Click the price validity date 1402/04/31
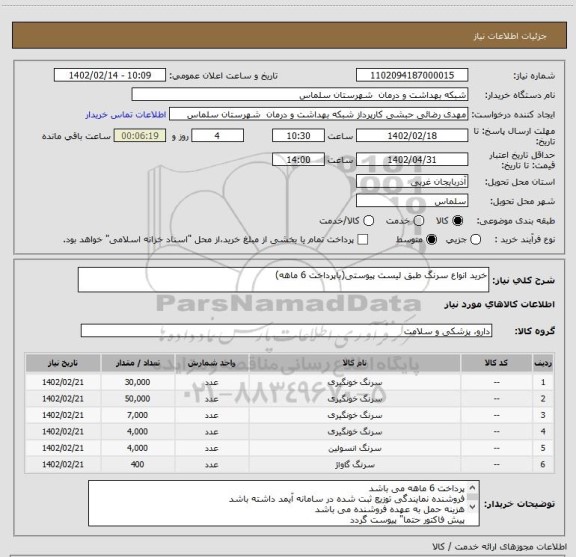 412,160
